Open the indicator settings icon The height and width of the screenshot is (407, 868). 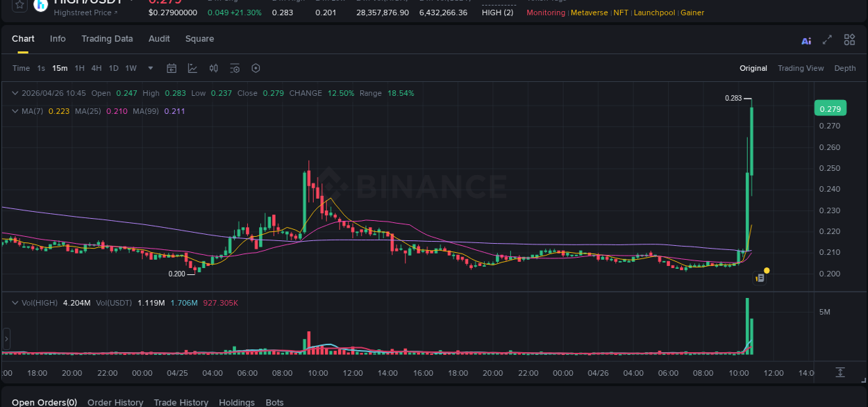tap(234, 68)
